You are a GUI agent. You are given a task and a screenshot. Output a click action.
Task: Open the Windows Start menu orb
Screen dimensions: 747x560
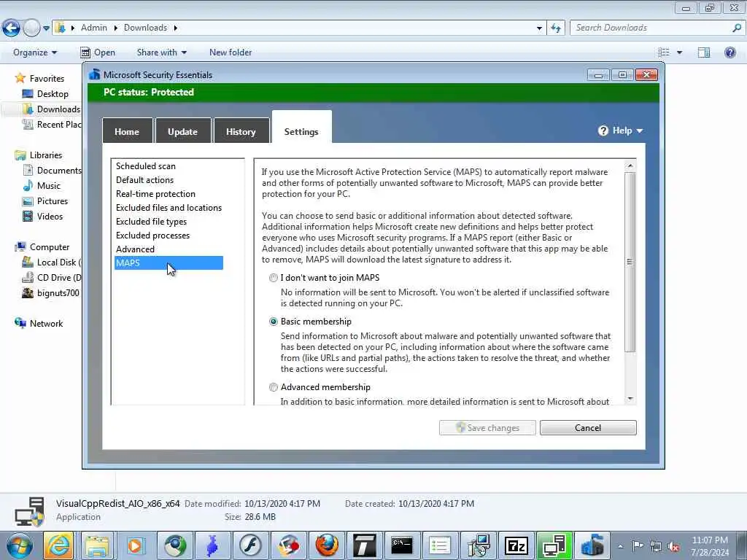(x=20, y=545)
